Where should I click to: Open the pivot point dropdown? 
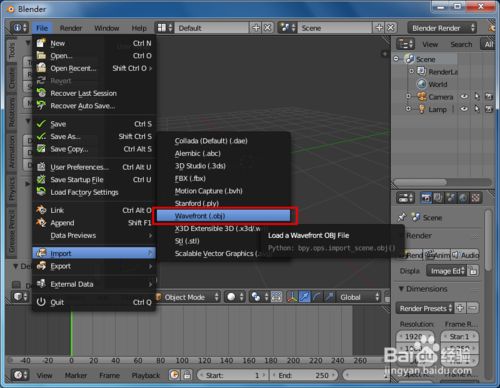pos(260,297)
